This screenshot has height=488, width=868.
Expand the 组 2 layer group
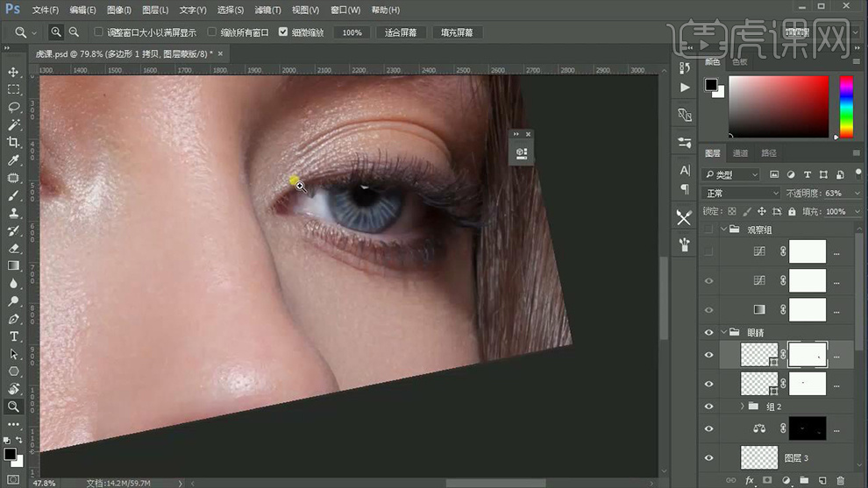click(x=742, y=407)
